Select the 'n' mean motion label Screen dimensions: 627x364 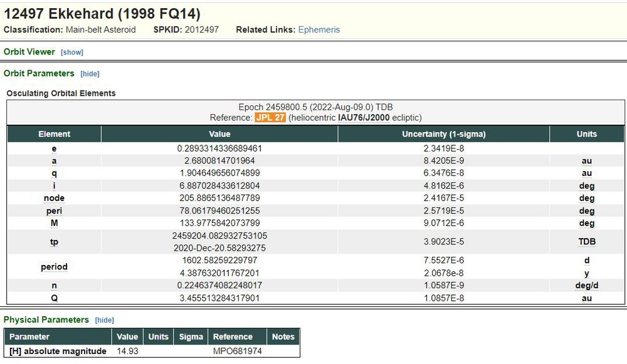pyautogui.click(x=54, y=286)
